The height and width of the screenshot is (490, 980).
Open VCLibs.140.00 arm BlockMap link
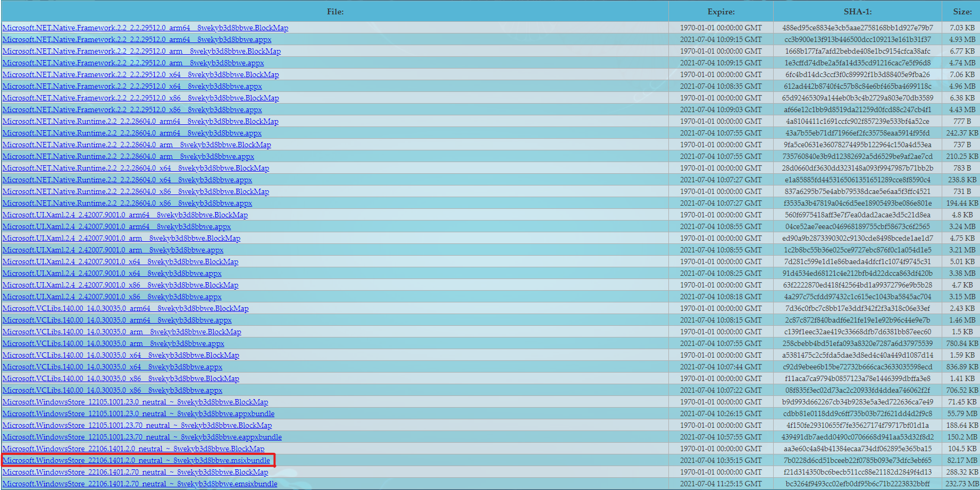coord(122,332)
